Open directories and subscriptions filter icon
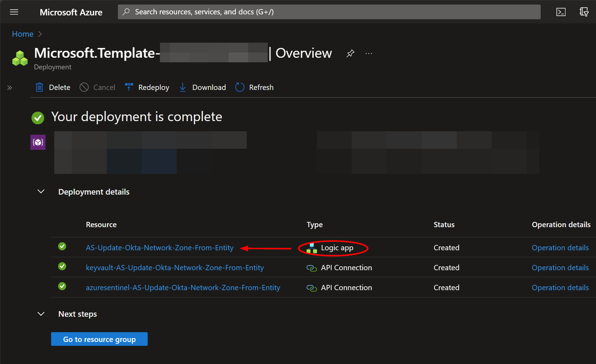Screen dimensions: 596x364 pyautogui.click(x=584, y=12)
